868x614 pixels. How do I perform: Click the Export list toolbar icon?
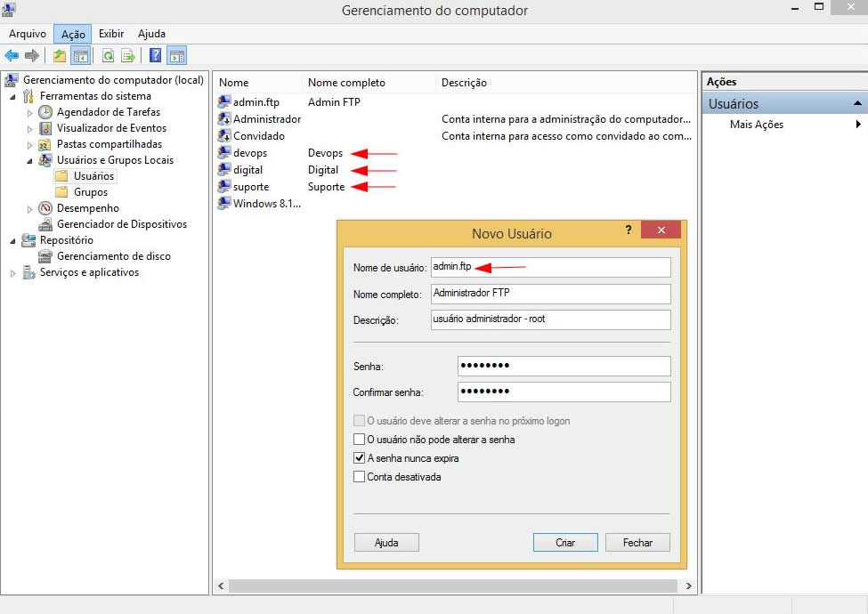(x=128, y=56)
